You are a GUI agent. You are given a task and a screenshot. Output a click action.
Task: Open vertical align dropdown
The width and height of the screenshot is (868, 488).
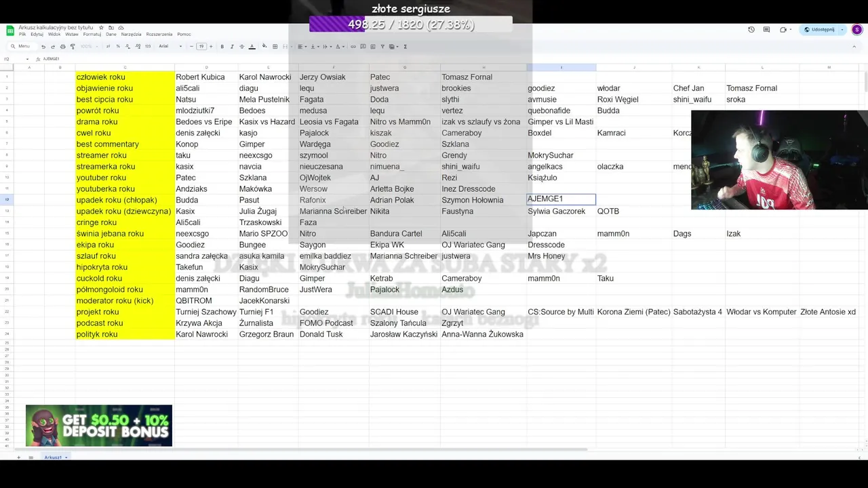315,47
